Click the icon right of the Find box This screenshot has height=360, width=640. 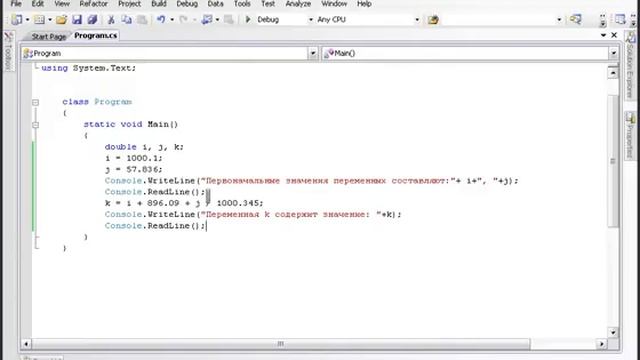(x=576, y=19)
